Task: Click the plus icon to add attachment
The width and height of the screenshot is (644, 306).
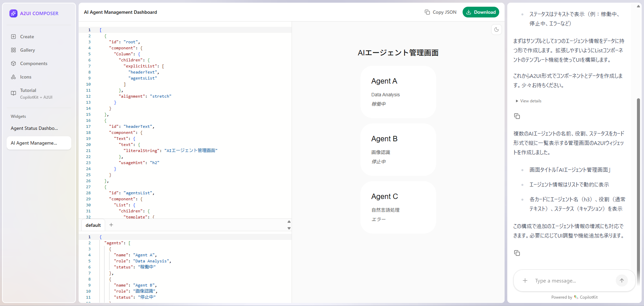Action: coord(525,280)
